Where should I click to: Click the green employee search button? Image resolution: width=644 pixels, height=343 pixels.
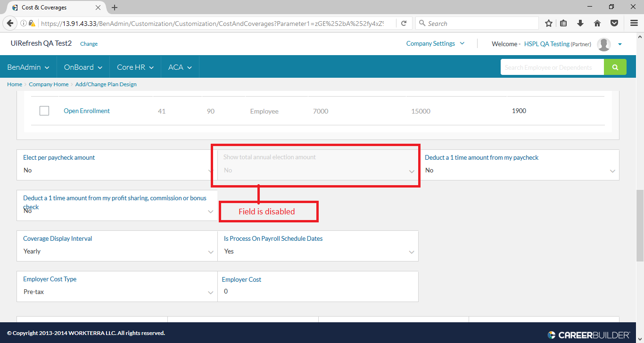click(615, 67)
